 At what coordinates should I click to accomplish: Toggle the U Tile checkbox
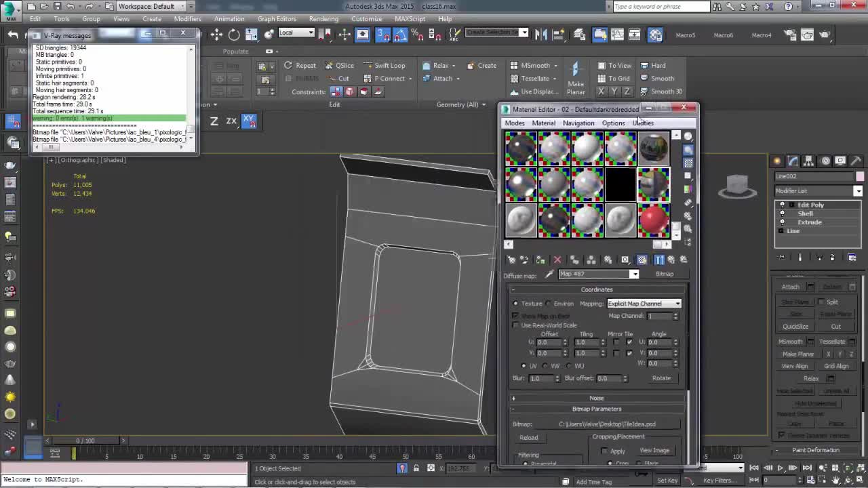click(x=629, y=342)
